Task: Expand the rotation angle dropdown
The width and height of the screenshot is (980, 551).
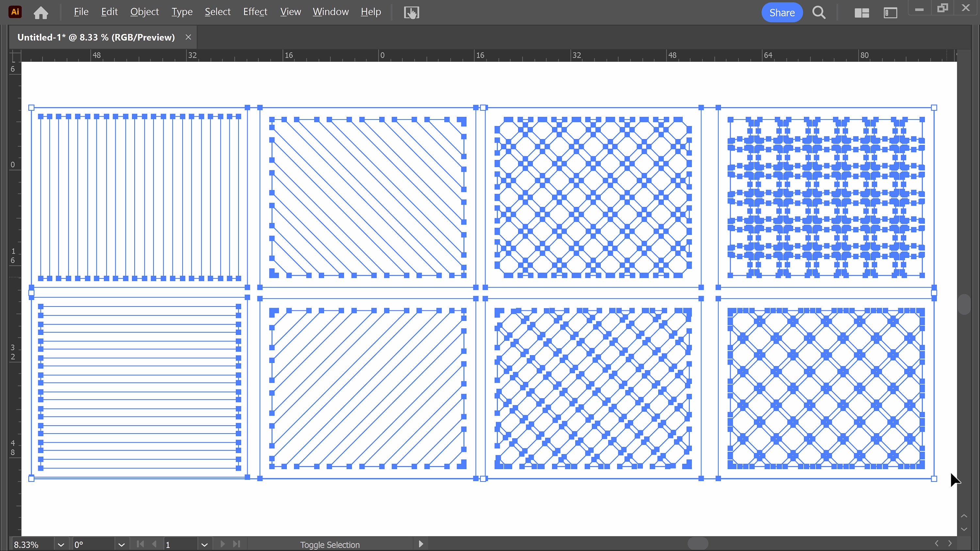Action: tap(122, 544)
